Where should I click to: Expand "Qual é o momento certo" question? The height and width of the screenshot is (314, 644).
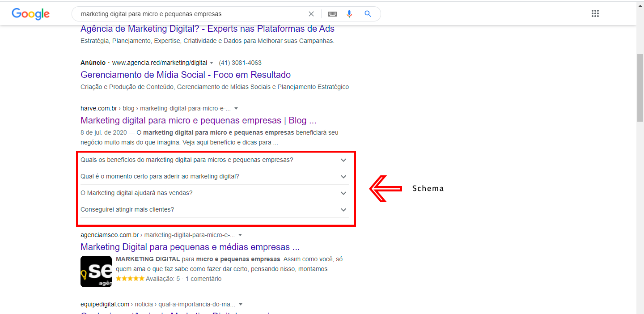(343, 176)
